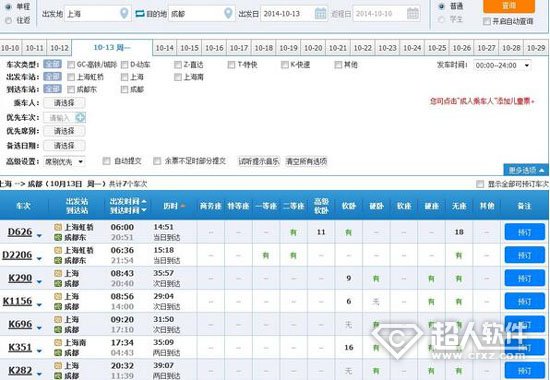Image resolution: width=550 pixels, height=380 pixels.
Task: Expand K1156 train details arrow
Action: [39, 305]
